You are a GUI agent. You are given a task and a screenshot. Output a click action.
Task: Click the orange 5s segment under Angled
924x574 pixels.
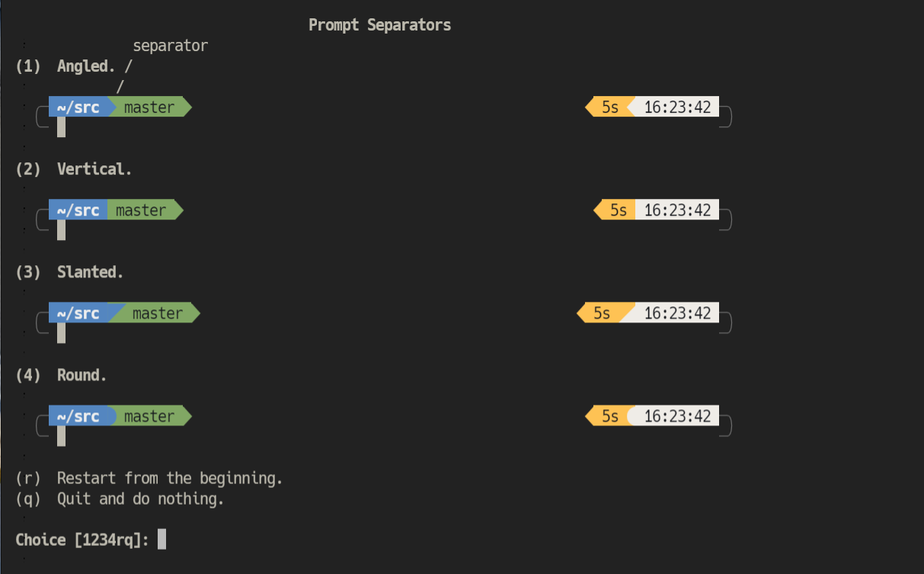tap(609, 107)
